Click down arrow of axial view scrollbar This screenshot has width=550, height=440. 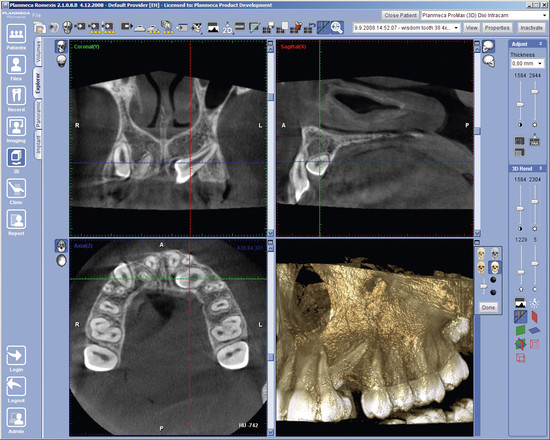point(270,432)
